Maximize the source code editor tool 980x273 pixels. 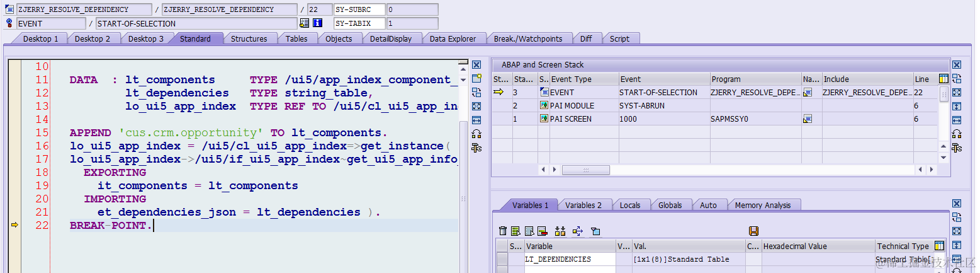click(476, 106)
